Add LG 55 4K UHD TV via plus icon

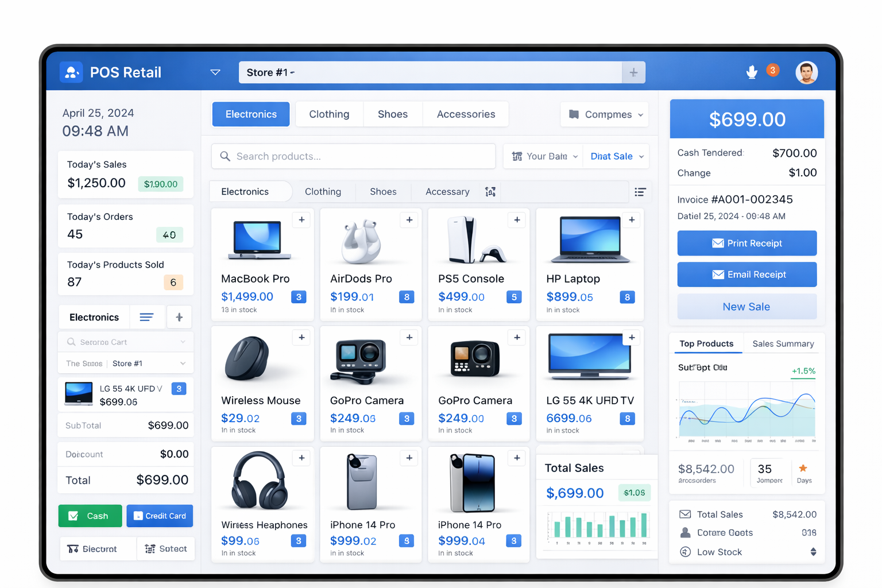point(632,338)
